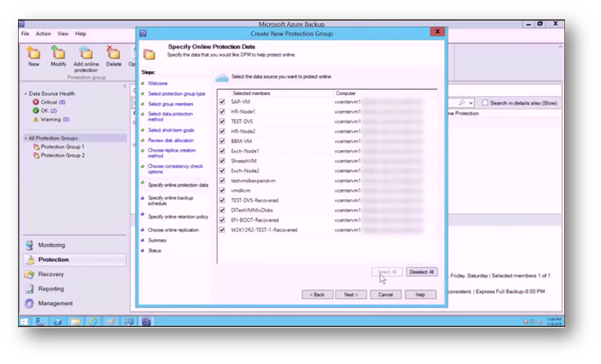Uncheck the vmdkvm checkbox
The image size is (601, 364).
(x=222, y=191)
